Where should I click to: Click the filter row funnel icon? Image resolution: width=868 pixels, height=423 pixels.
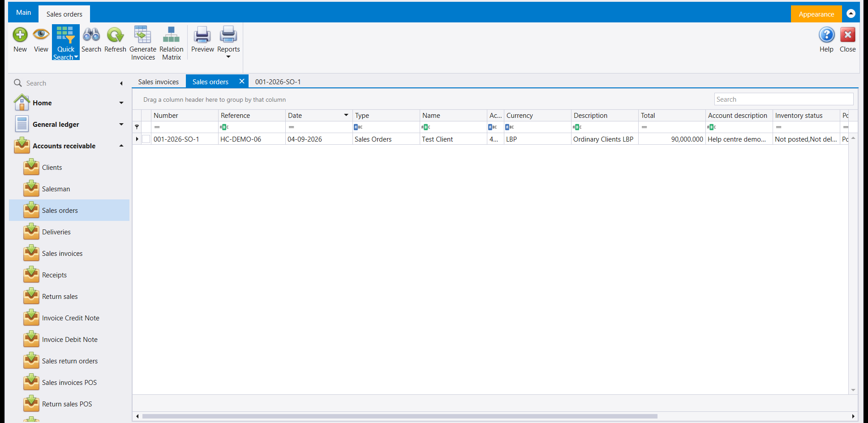click(137, 127)
